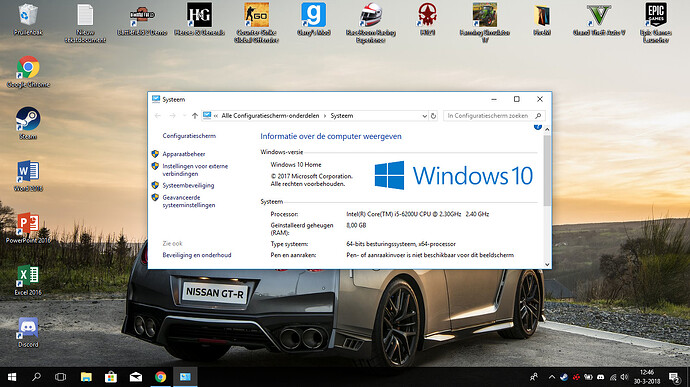The width and height of the screenshot is (690, 387).
Task: Expand the double-chevron at address bar start
Action: point(216,116)
